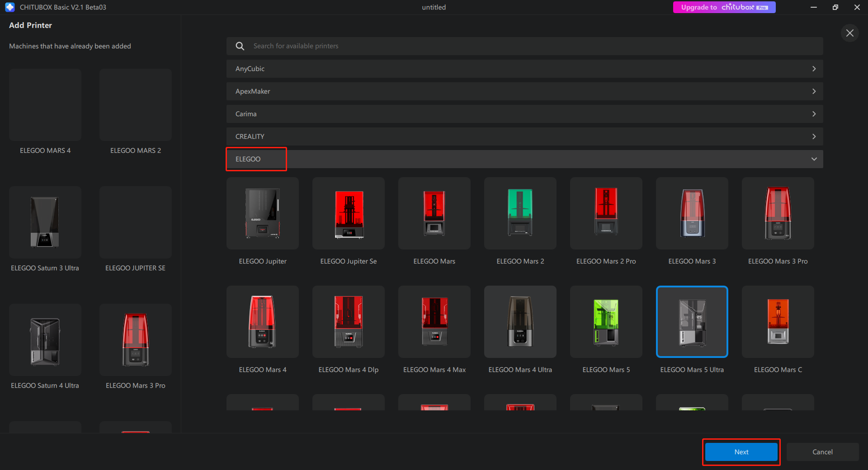
Task: Choose the ELEGOO Jupiter Se printer
Action: pyautogui.click(x=348, y=213)
